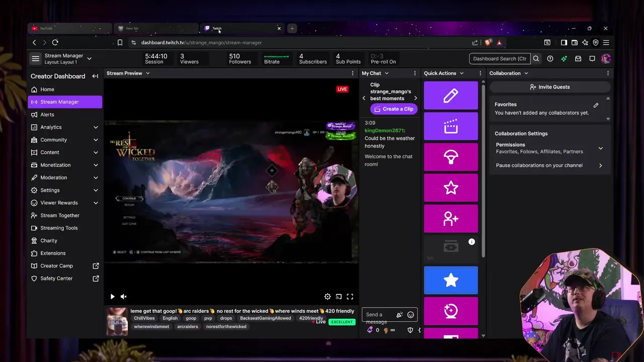Image resolution: width=644 pixels, height=362 pixels.
Task: Open the Safety Center external link
Action: 65,278
